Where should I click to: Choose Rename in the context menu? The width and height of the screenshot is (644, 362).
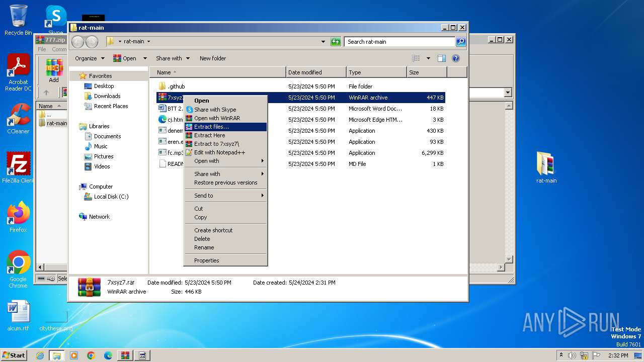point(225,247)
